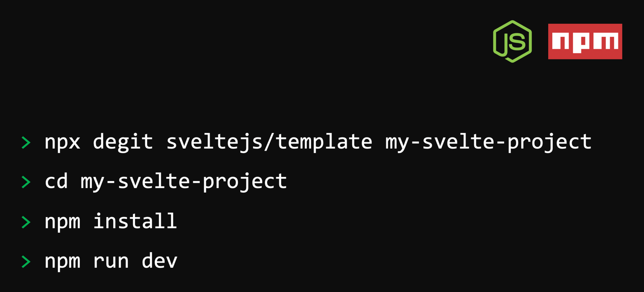Click the green chevron before npm install
This screenshot has width=644, height=292.
point(26,222)
